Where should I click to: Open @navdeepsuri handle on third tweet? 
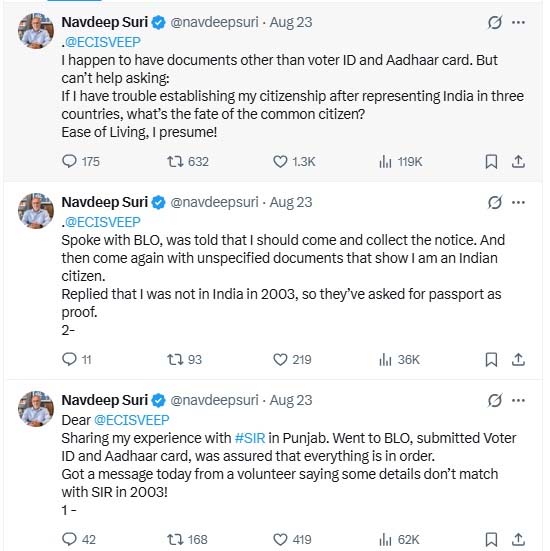tap(214, 400)
